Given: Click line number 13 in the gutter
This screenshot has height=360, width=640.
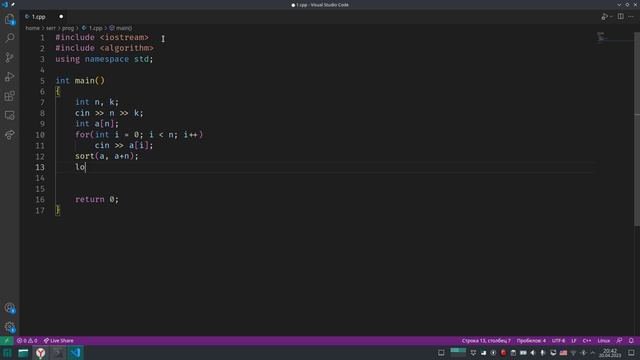Looking at the screenshot, I should coord(40,167).
